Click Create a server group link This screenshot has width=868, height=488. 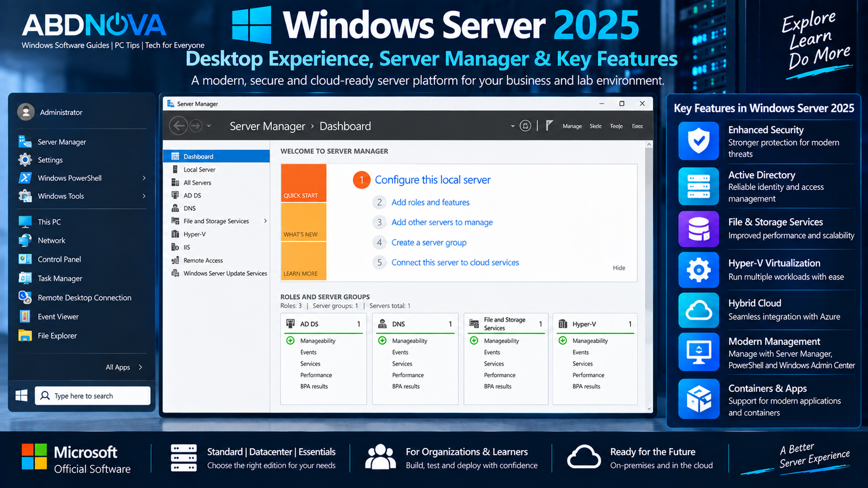[x=429, y=242]
